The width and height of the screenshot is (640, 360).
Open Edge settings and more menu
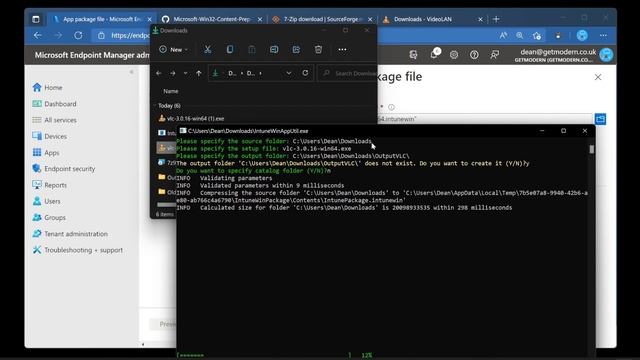[x=603, y=36]
